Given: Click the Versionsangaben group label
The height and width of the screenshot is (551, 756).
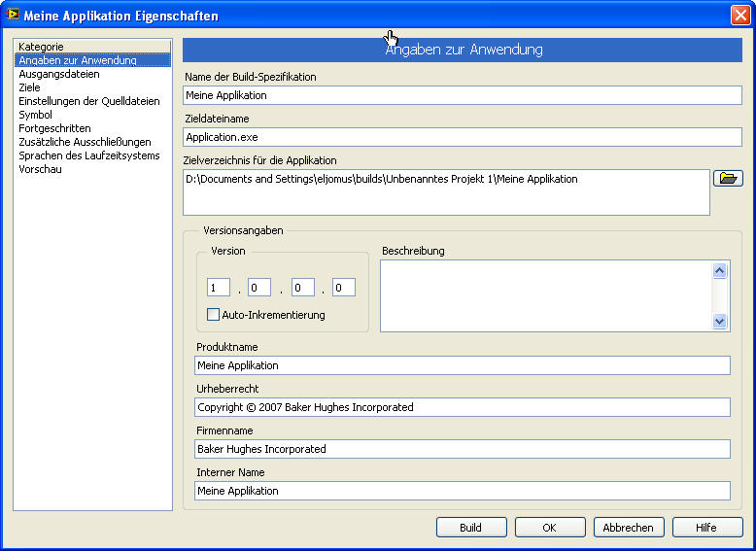Looking at the screenshot, I should pos(243,230).
